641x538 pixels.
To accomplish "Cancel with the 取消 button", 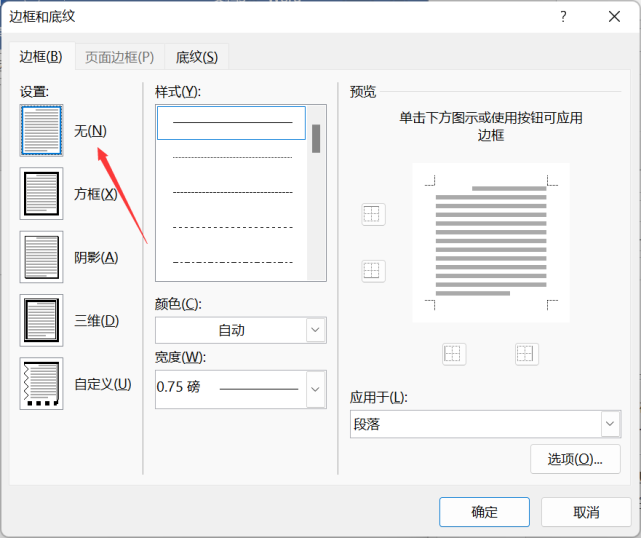I will pos(586,512).
